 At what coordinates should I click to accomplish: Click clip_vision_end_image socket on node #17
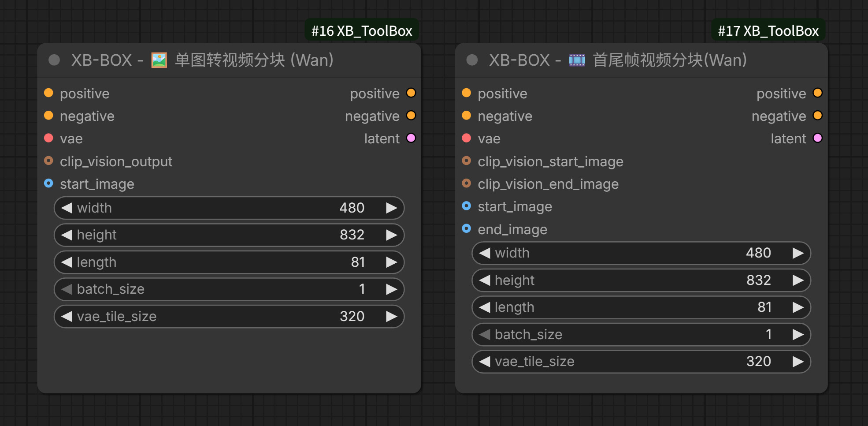pyautogui.click(x=467, y=183)
